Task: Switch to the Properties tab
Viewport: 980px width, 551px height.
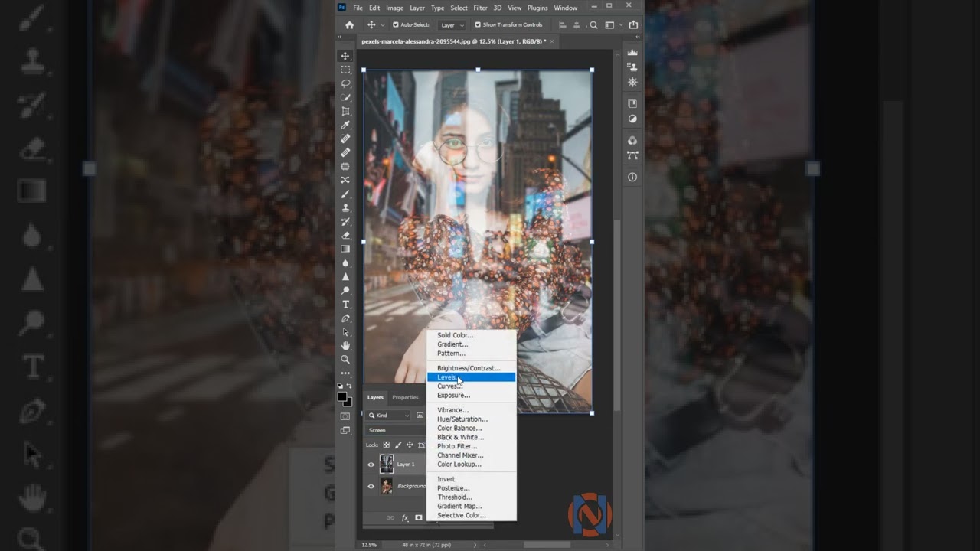Action: point(405,397)
